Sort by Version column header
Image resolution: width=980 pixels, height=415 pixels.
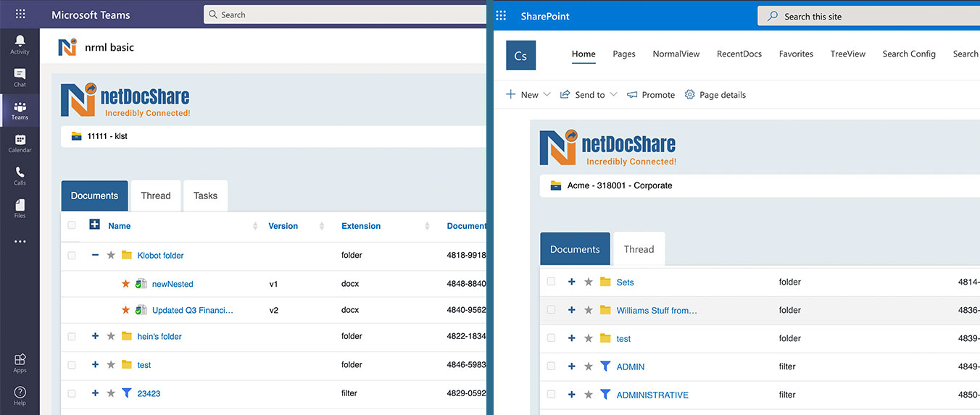[283, 226]
